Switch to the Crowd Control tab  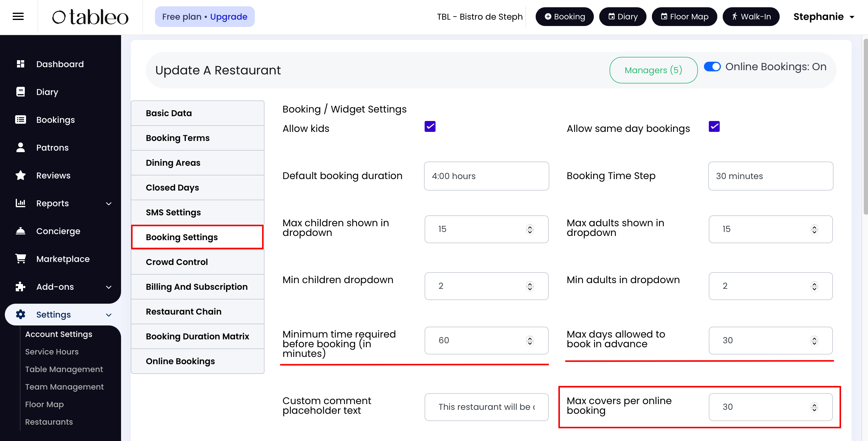(x=176, y=262)
